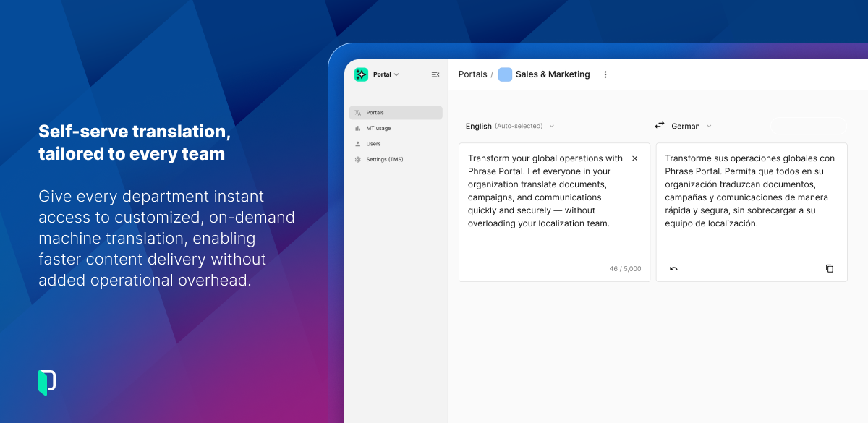Collapse the sidebar with the menu toggle icon
Viewport: 868px width, 423px height.
(x=435, y=74)
